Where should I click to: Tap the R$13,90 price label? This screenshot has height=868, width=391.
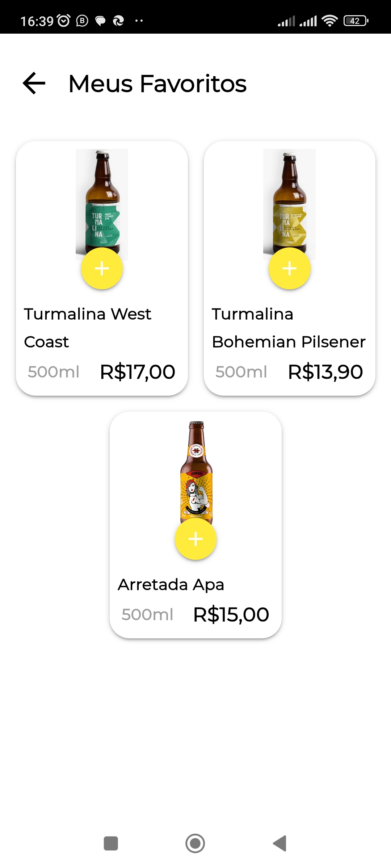point(325,372)
